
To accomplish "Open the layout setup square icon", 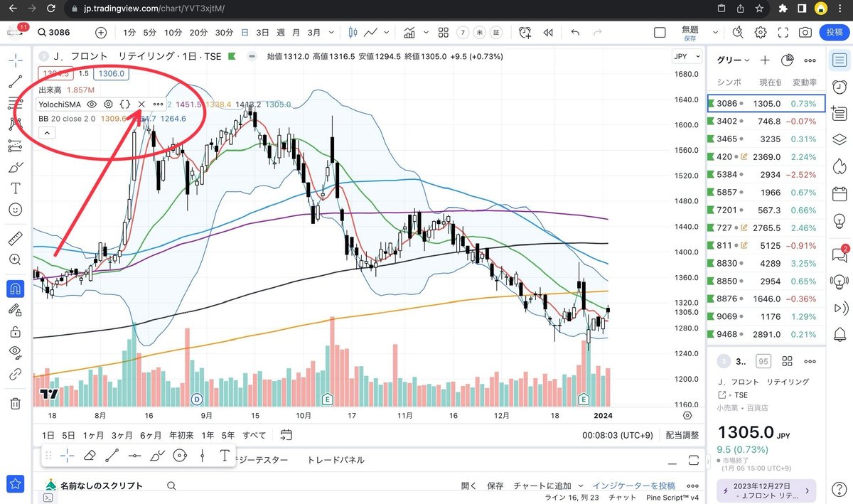I will [x=660, y=33].
